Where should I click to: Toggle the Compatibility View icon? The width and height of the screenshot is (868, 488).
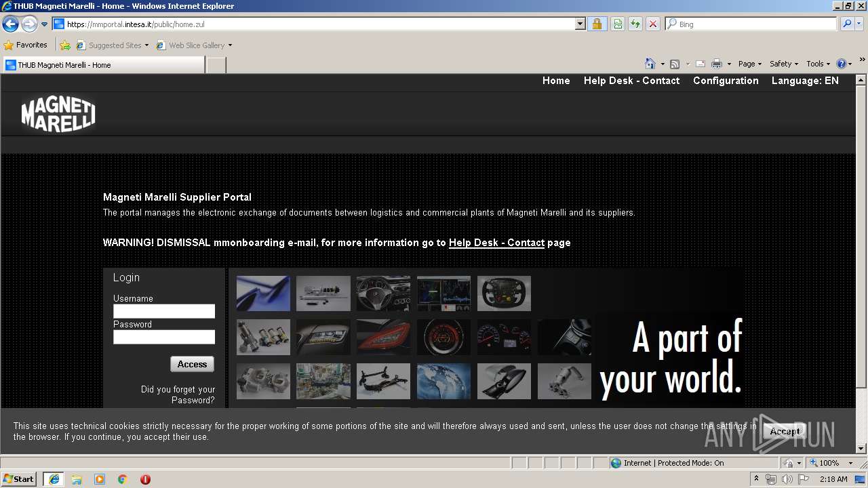[x=618, y=24]
